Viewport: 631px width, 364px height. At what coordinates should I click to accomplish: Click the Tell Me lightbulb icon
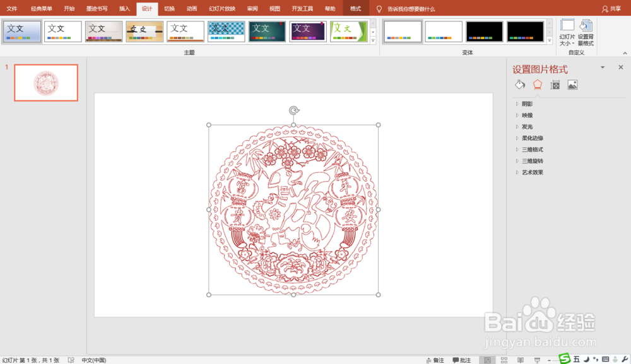tap(379, 9)
